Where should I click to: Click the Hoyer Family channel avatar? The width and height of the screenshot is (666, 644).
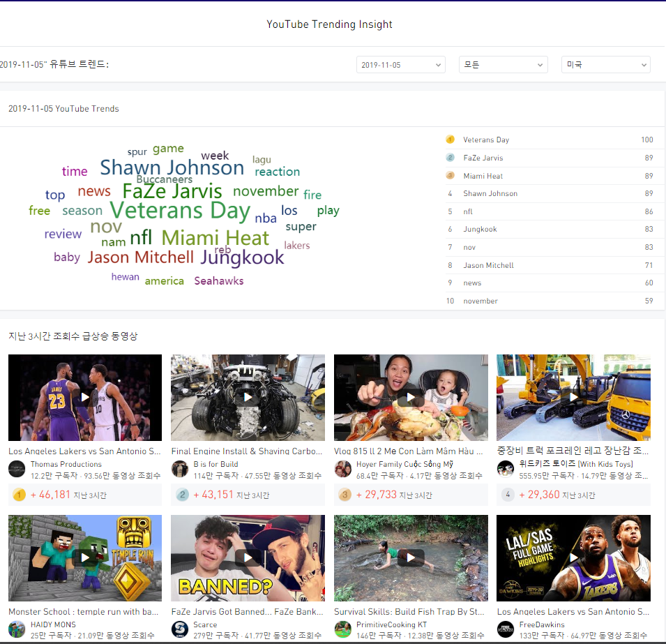click(x=343, y=470)
